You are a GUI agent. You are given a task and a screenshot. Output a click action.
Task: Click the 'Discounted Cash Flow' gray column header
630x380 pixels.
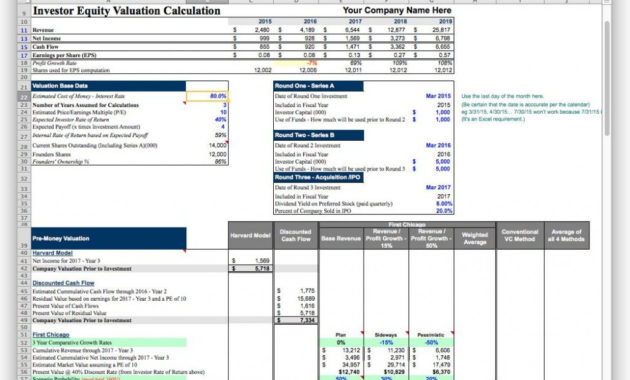point(296,235)
